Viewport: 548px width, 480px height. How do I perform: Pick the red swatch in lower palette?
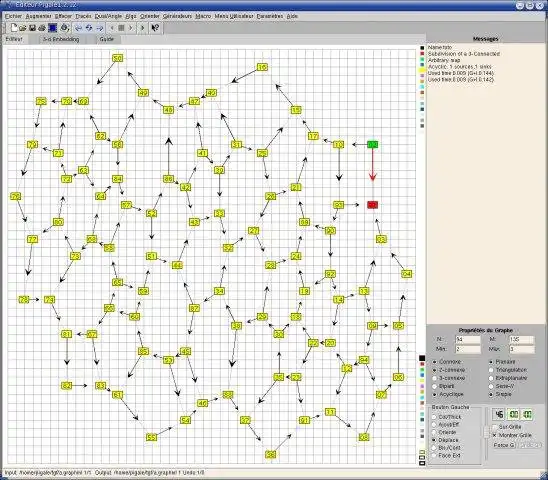pyautogui.click(x=422, y=364)
